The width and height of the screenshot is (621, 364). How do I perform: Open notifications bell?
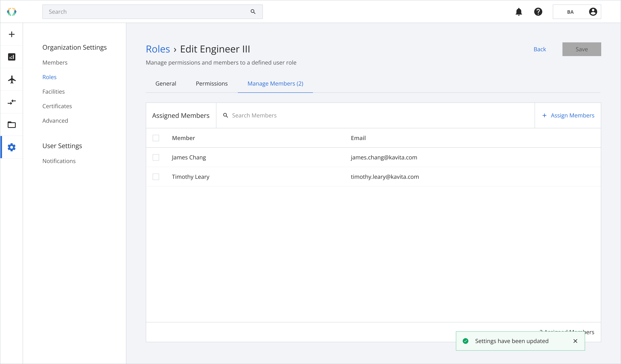tap(519, 12)
